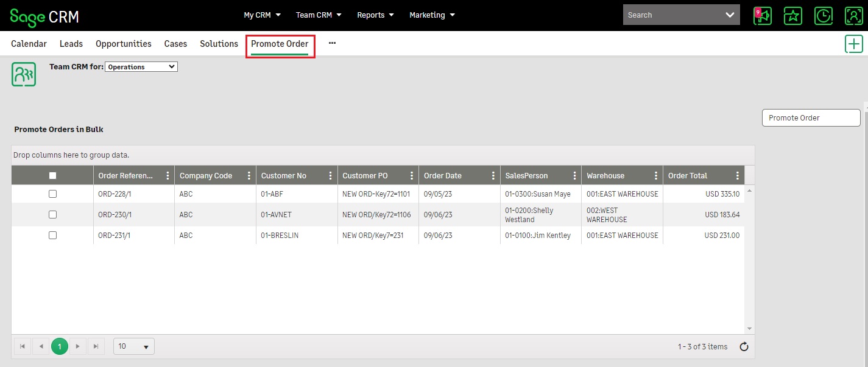Image resolution: width=868 pixels, height=367 pixels.
Task: Expand the search dropdown chevron
Action: pyautogui.click(x=731, y=15)
